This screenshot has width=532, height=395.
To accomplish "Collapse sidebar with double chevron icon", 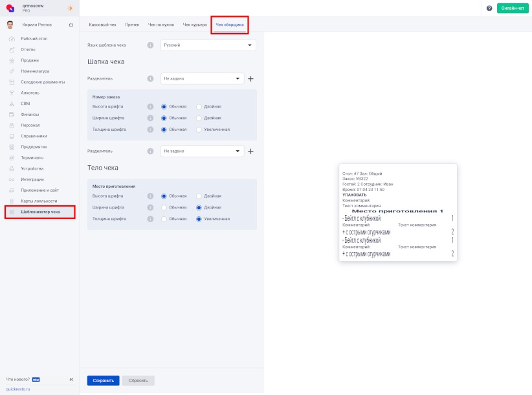I will (71, 379).
